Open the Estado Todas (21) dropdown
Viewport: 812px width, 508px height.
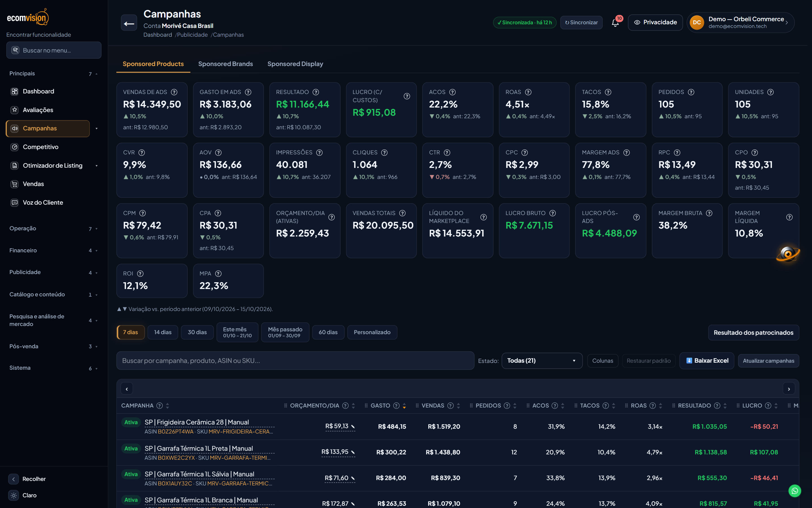coord(542,360)
